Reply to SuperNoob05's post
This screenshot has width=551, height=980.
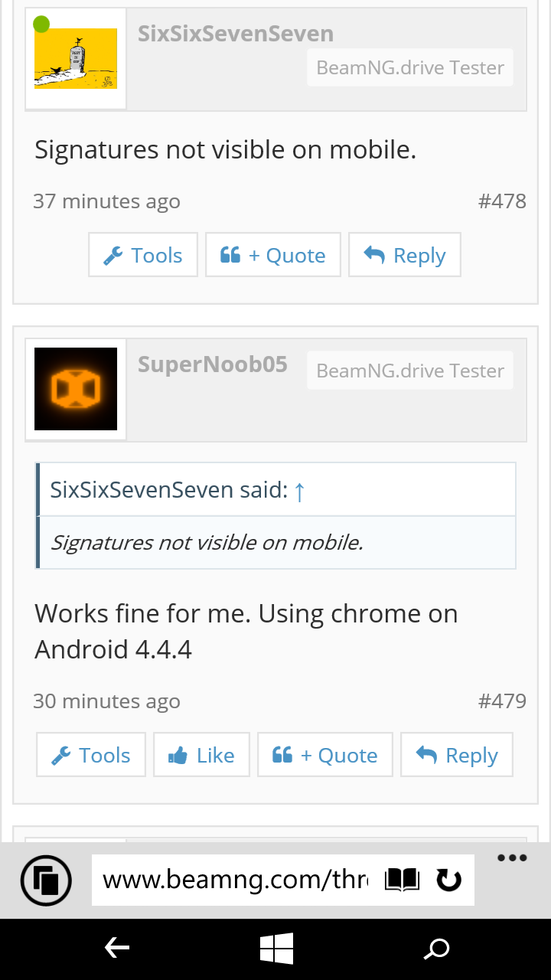457,755
